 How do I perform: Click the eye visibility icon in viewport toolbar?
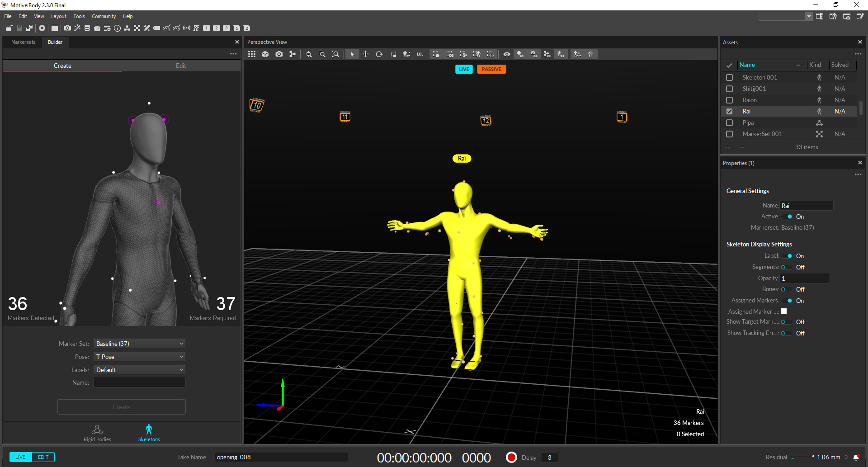click(x=507, y=54)
